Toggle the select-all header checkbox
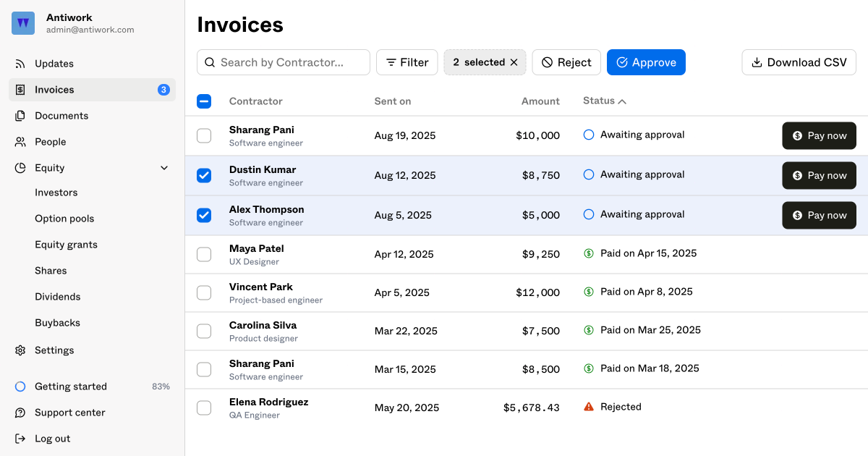 [x=204, y=101]
